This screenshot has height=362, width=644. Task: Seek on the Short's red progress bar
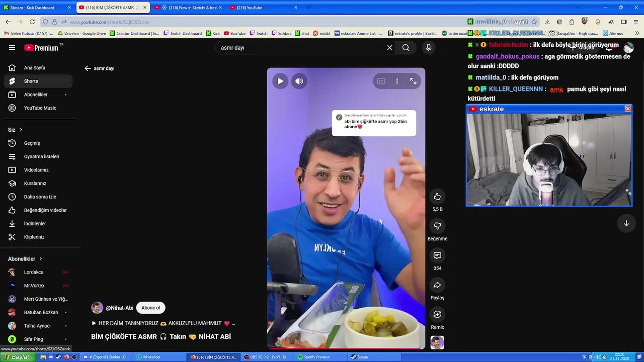point(346,348)
